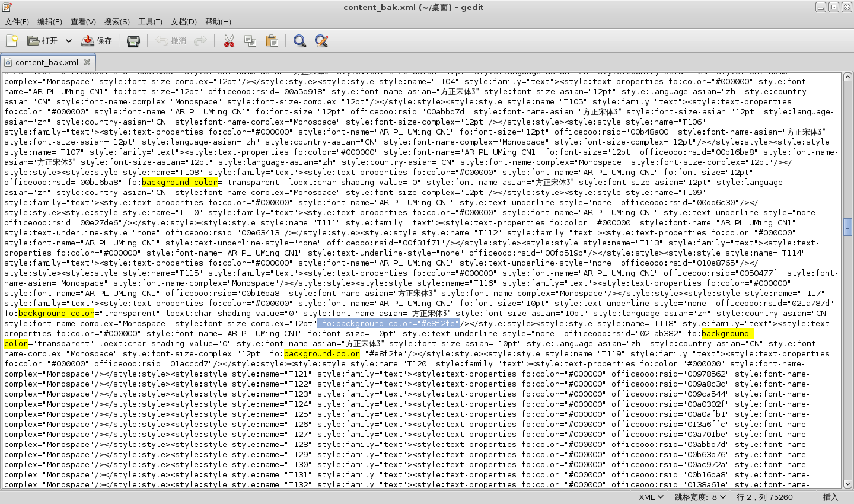The width and height of the screenshot is (854, 504).
Task: Undo the last edit with 撤消
Action: click(171, 41)
